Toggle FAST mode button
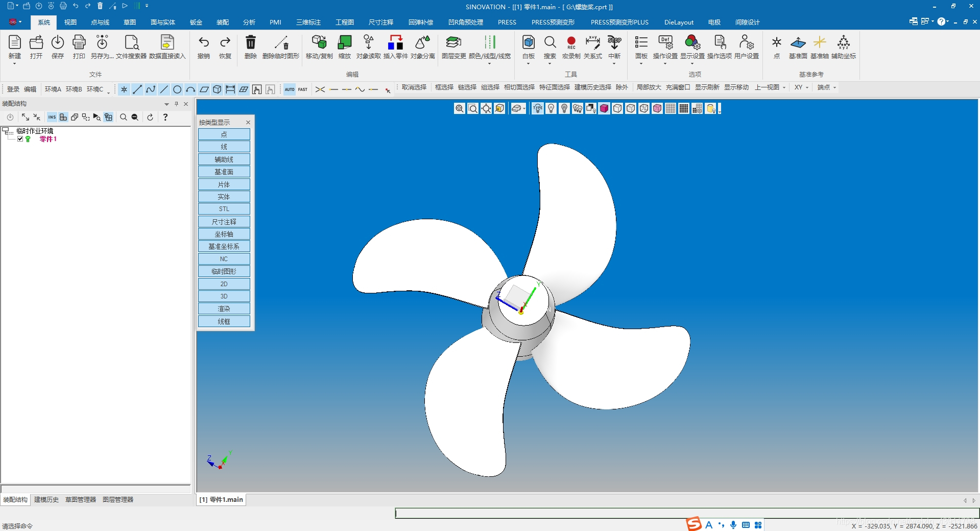The width and height of the screenshot is (980, 531). click(303, 89)
